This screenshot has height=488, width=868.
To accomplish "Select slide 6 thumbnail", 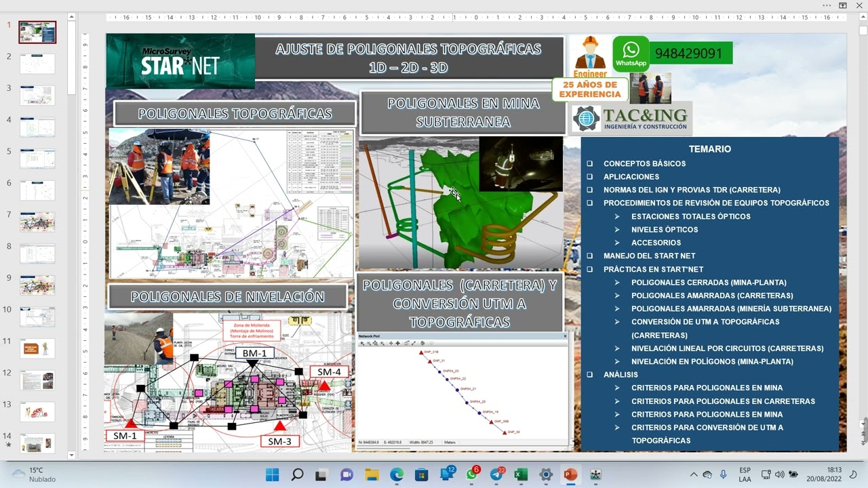I will coord(37,190).
